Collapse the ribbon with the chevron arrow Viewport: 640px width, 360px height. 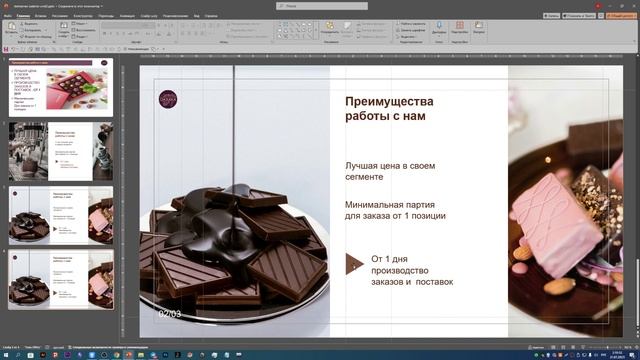(x=634, y=41)
